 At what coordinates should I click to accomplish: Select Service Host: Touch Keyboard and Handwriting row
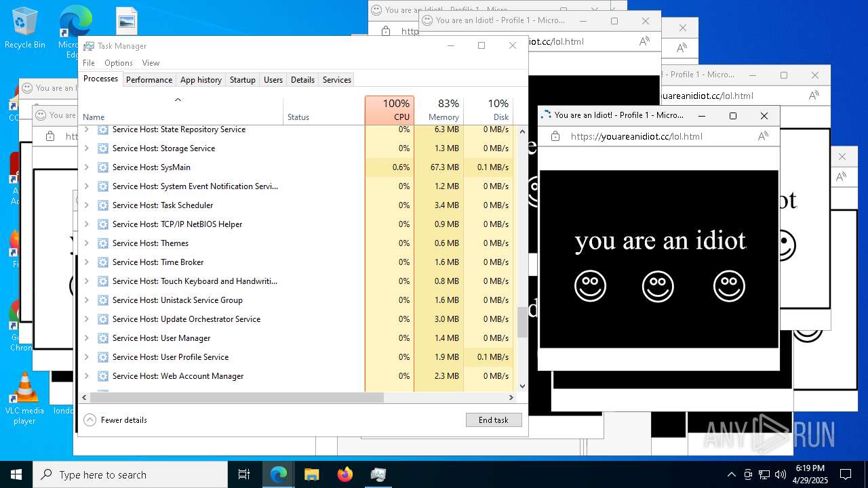[x=297, y=281]
